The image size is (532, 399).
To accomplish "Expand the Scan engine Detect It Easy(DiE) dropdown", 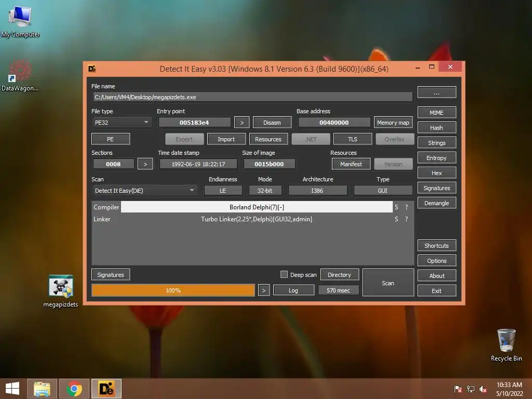I will click(145, 190).
